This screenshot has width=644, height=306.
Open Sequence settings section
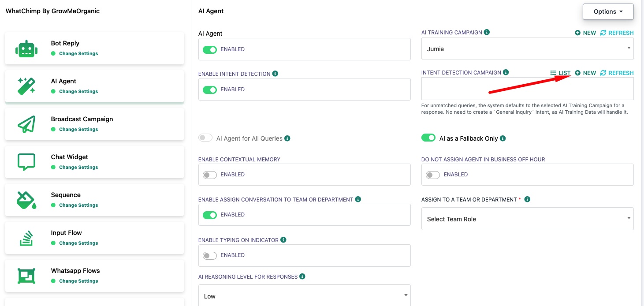pyautogui.click(x=94, y=200)
